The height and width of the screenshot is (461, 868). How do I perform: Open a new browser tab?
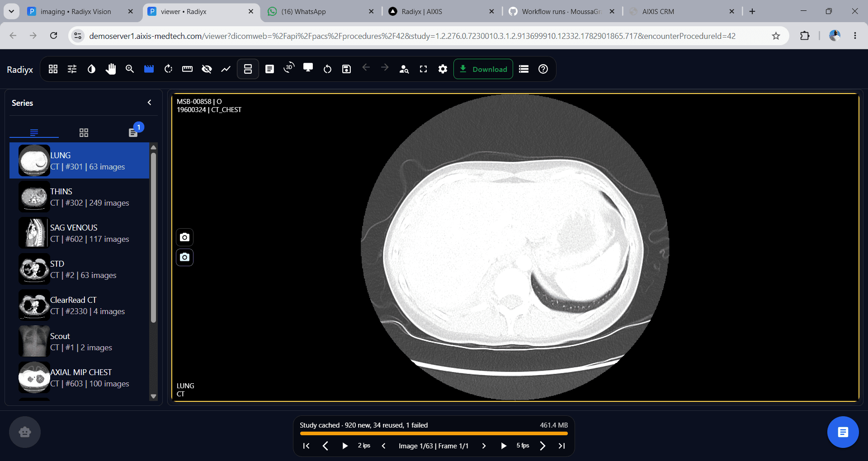coord(752,11)
